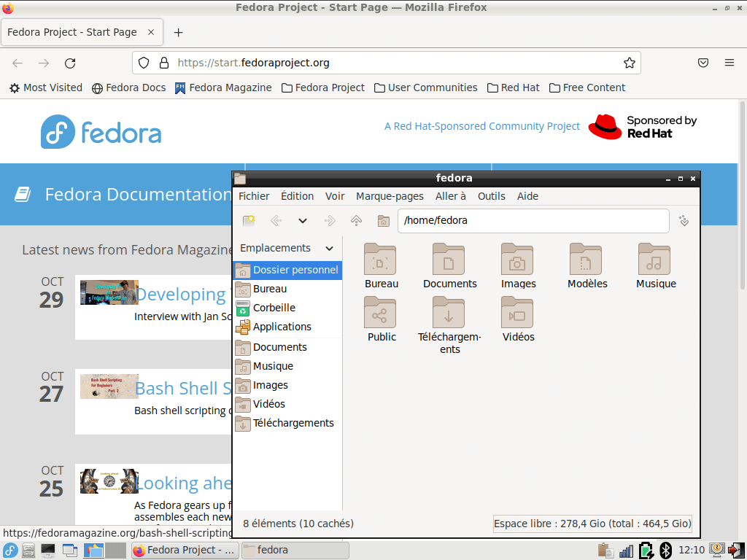Screen dimensions: 747x560
Task: Open Corbeille in the sidebar
Action: coord(287,308)
